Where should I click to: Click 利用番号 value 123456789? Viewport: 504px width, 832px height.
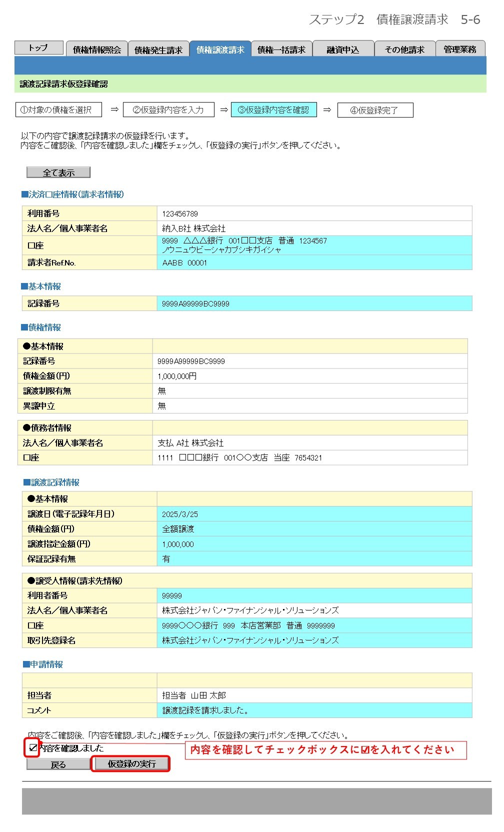[180, 213]
